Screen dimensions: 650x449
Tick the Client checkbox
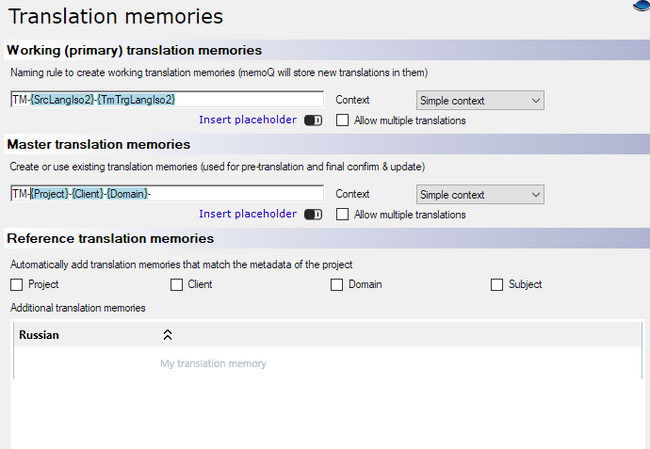[177, 285]
